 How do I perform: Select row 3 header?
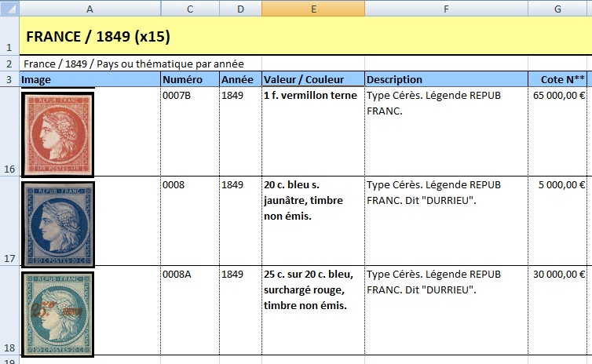(x=9, y=79)
